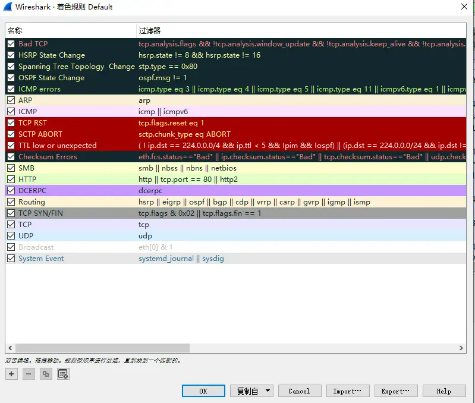Disable the SCTP ABORT checkbox
The height and width of the screenshot is (403, 475).
point(11,134)
